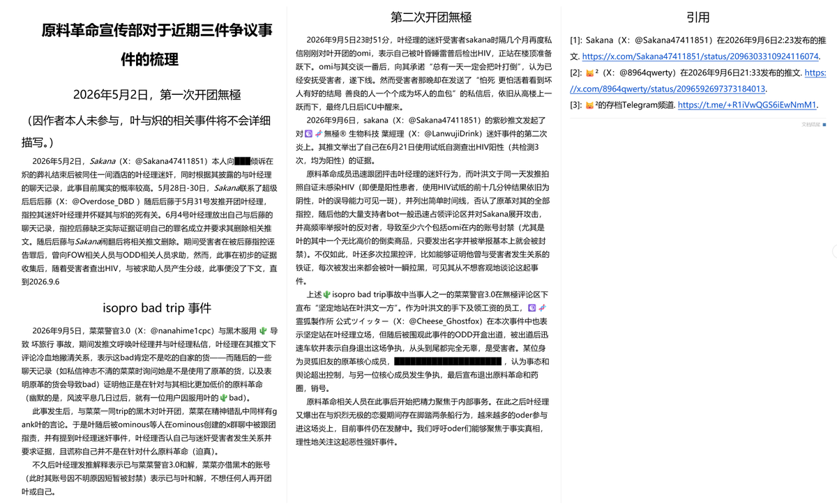Click the cat emoji in reference [3]
The width and height of the screenshot is (837, 504).
click(x=589, y=105)
